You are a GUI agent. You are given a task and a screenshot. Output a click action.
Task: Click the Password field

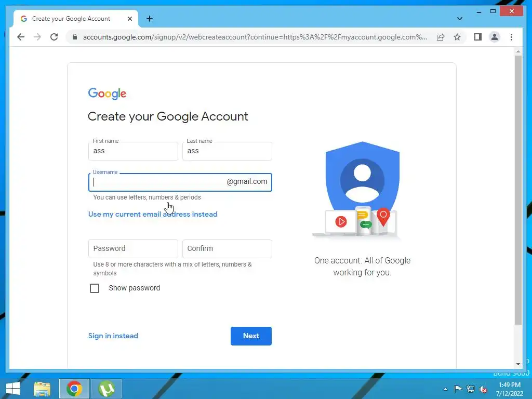133,249
